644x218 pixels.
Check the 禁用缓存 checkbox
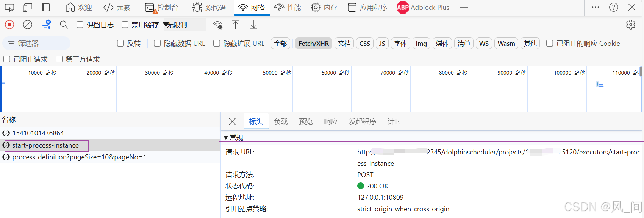coord(125,25)
